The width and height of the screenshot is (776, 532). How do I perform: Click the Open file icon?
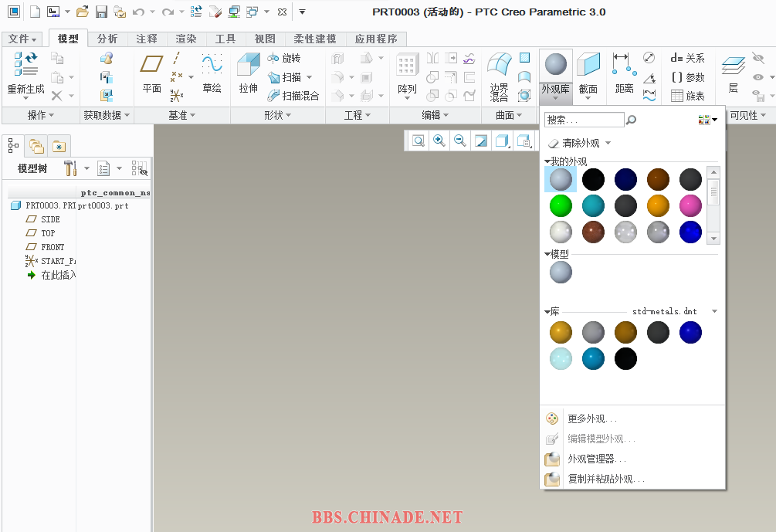(x=83, y=12)
